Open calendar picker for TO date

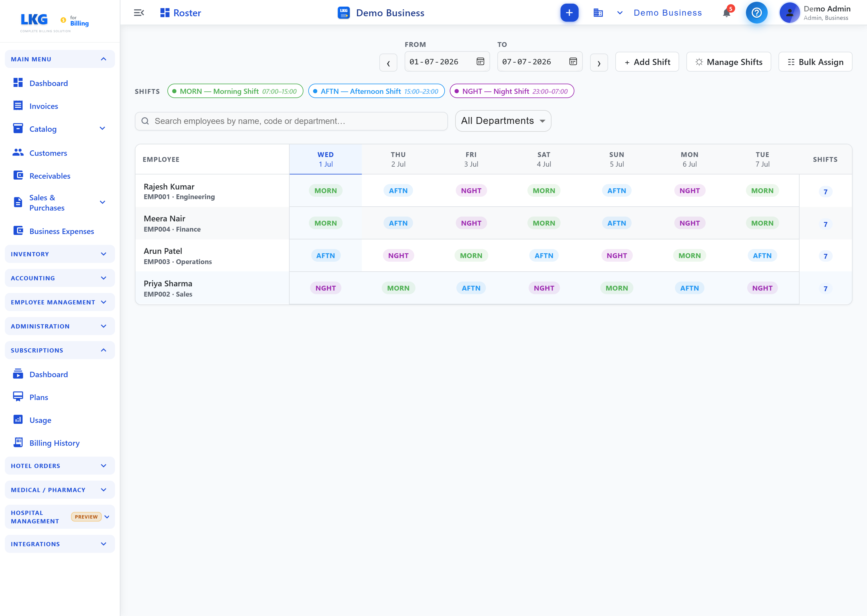[x=573, y=61]
